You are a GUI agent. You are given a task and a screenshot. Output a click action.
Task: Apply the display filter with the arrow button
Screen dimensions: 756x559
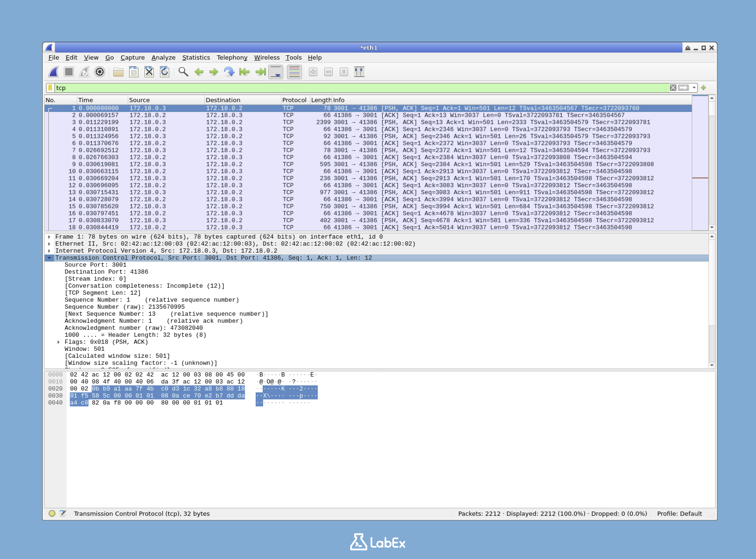[684, 88]
